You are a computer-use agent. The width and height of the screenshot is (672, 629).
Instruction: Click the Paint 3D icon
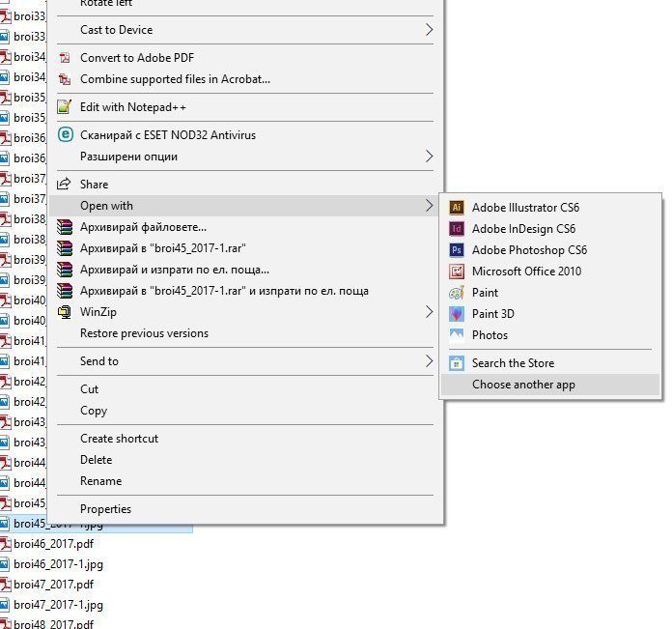point(457,314)
